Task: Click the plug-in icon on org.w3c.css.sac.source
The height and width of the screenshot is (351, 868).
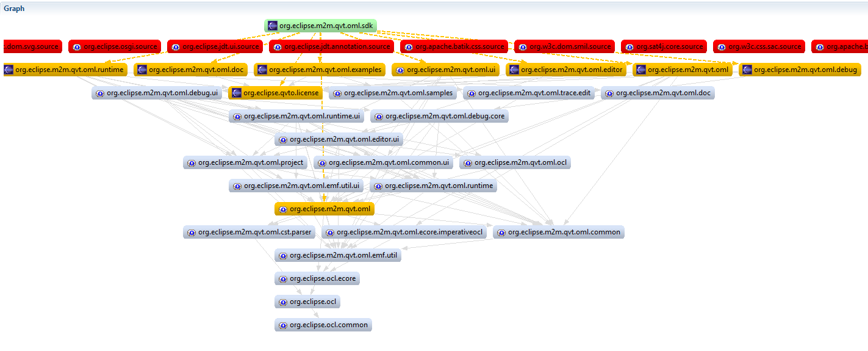Action: coord(722,46)
